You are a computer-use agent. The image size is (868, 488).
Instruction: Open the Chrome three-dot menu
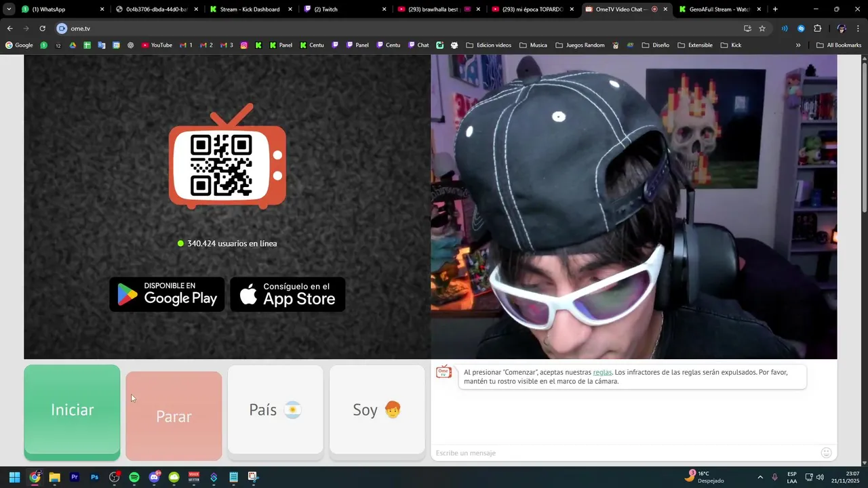click(x=859, y=28)
